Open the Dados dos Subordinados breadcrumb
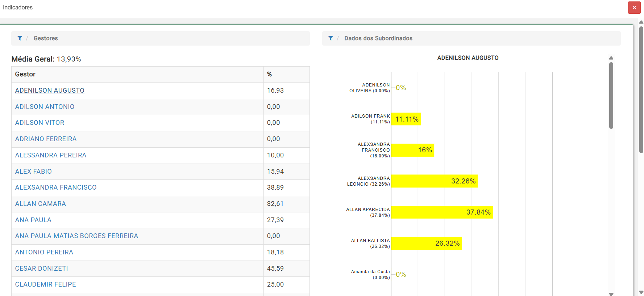Screen dimensions: 644x296 [x=378, y=38]
